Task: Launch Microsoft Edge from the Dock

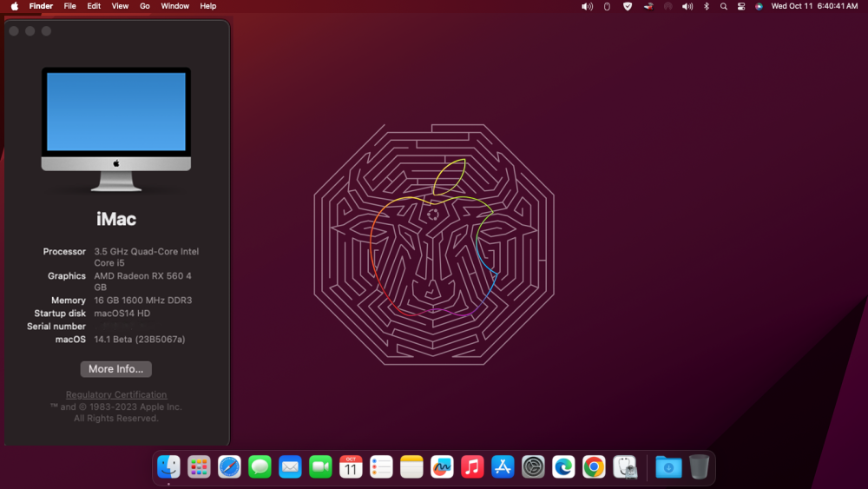Action: (x=563, y=466)
